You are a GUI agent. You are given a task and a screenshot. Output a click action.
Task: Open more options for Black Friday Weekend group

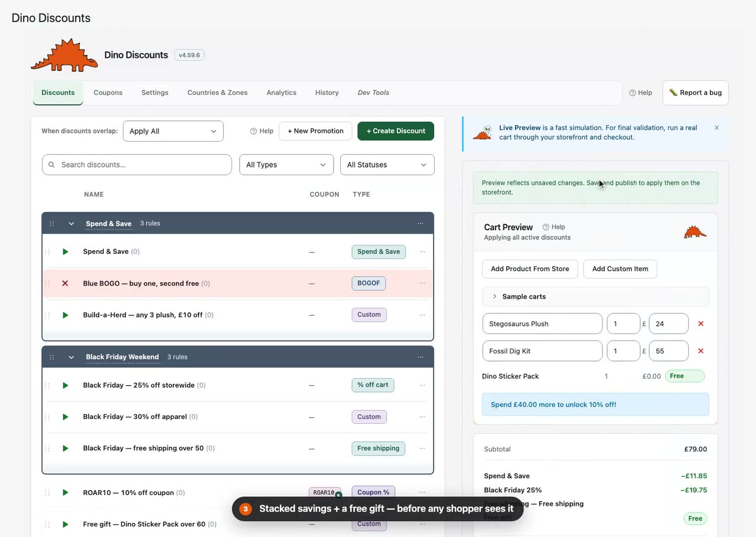coord(421,357)
